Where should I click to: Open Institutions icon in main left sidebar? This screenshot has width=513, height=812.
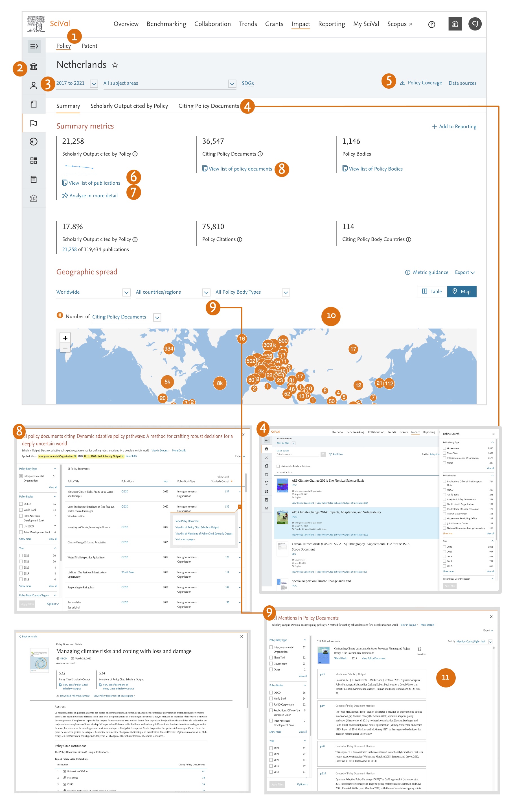pos(34,66)
